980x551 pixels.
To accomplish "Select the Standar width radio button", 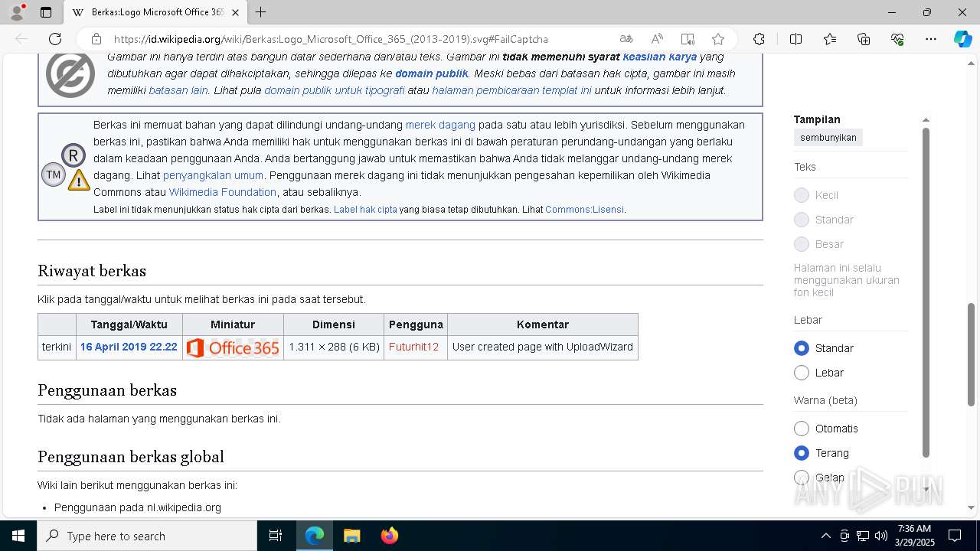I will (802, 348).
